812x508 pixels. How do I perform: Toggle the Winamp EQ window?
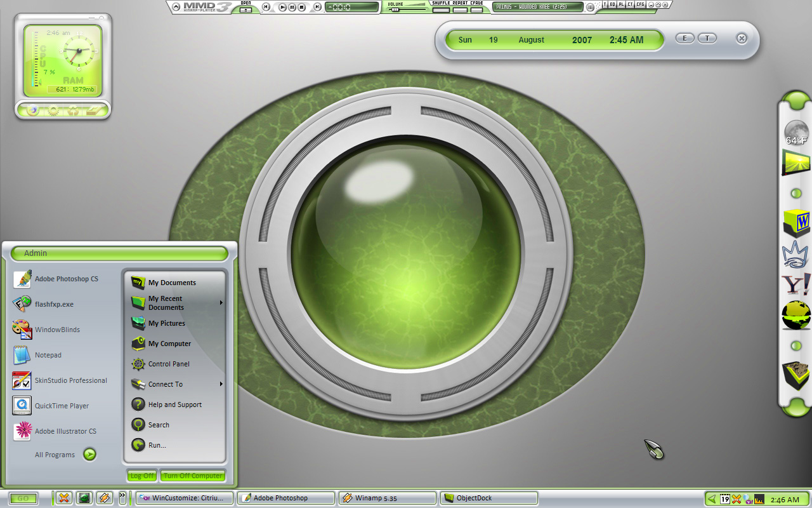[612, 4]
